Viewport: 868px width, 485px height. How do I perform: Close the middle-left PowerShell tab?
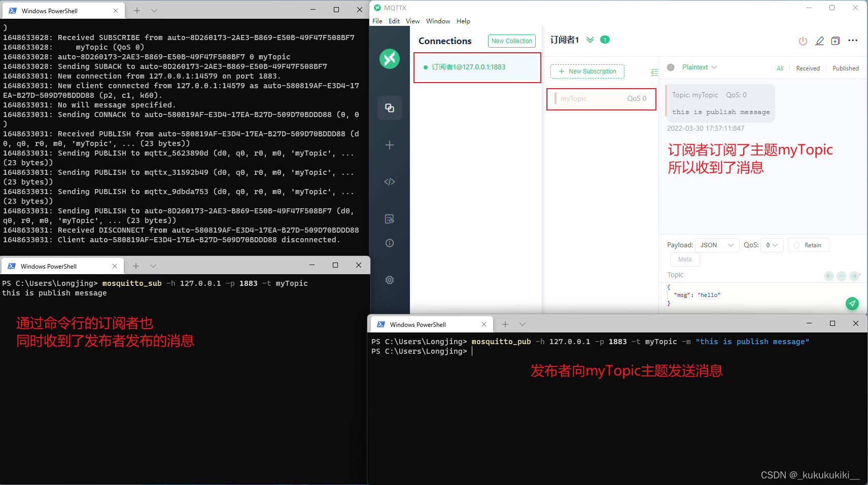[115, 266]
